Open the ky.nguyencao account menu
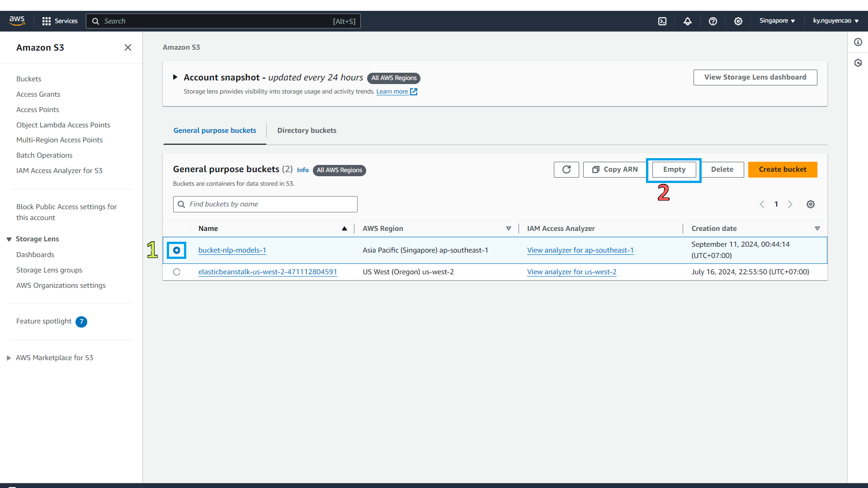The image size is (868, 488). click(x=836, y=21)
